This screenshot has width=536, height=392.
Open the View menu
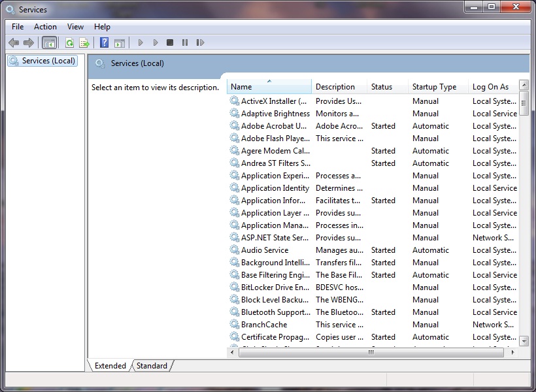(x=75, y=27)
